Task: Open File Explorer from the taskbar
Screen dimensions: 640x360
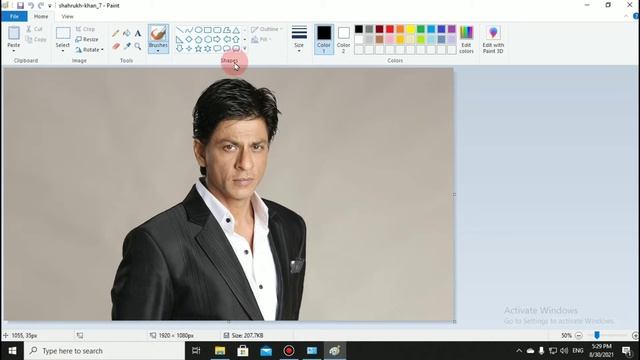Action: pyautogui.click(x=220, y=351)
